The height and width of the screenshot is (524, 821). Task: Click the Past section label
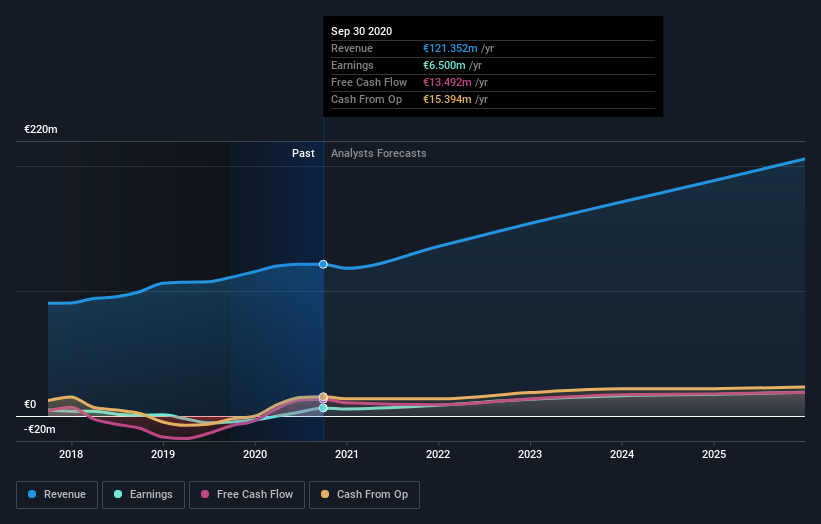coord(303,153)
